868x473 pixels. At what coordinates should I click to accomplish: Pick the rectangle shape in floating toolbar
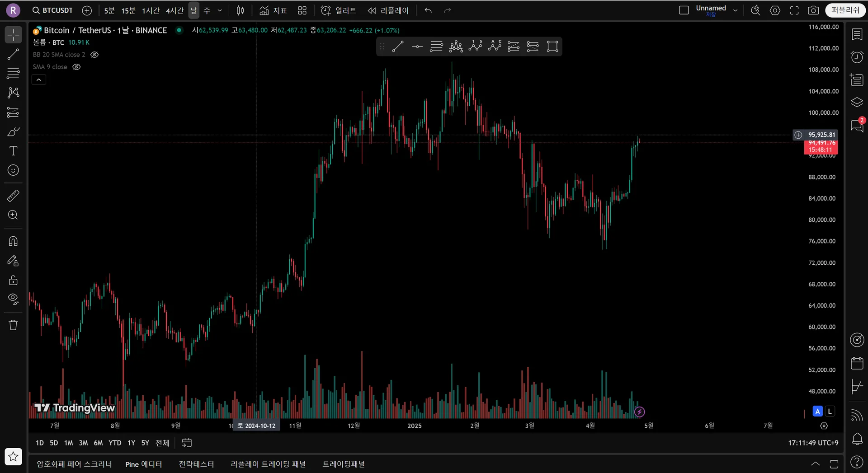[x=552, y=47]
